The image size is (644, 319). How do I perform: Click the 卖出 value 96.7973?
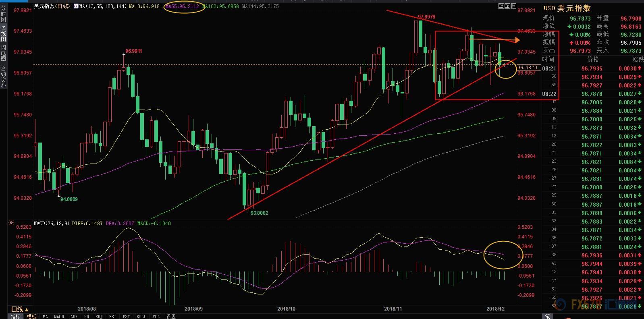pyautogui.click(x=580, y=51)
